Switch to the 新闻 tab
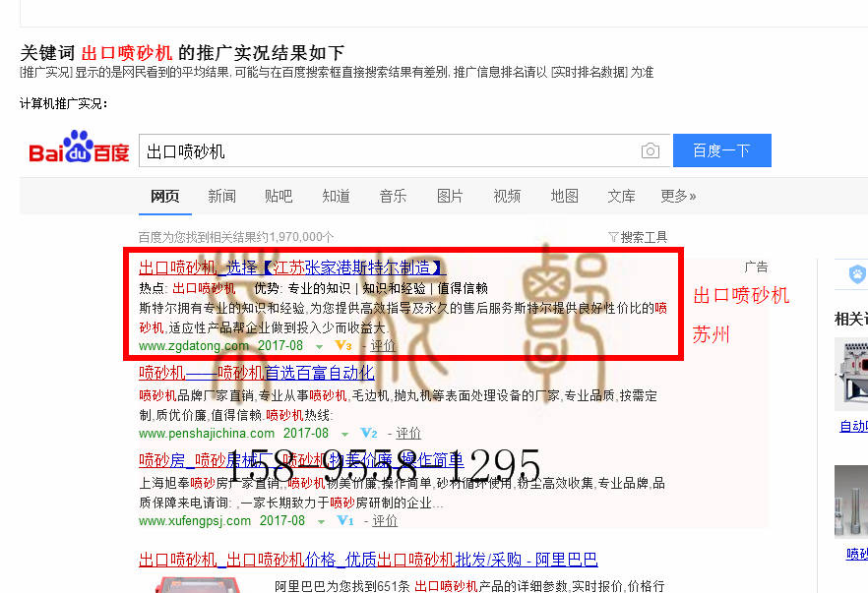868x593 pixels. pyautogui.click(x=222, y=196)
